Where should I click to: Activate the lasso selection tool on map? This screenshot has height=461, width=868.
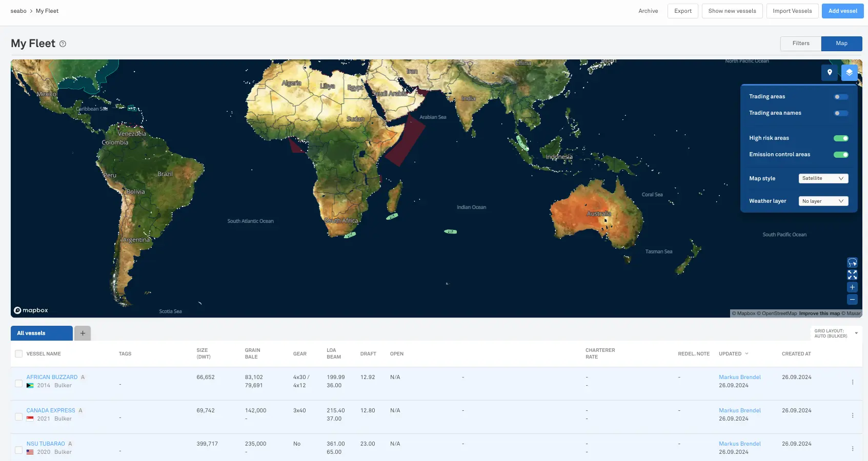click(x=852, y=262)
